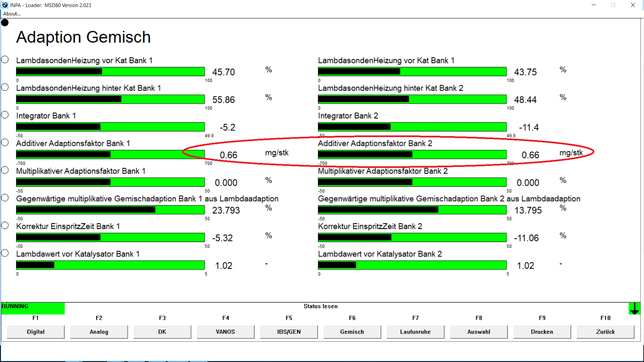The image size is (644, 362).
Task: Select radio button for Additiver Adaptionsfaktor Bank 1
Action: 5,142
